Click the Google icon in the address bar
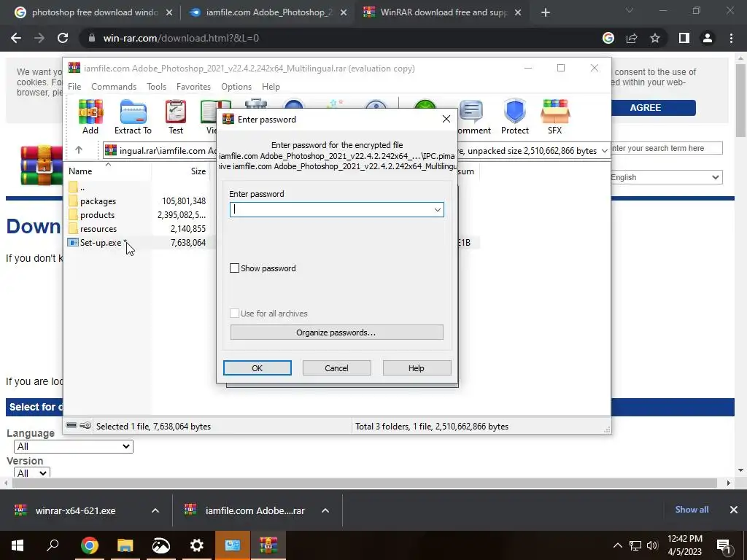 tap(608, 38)
